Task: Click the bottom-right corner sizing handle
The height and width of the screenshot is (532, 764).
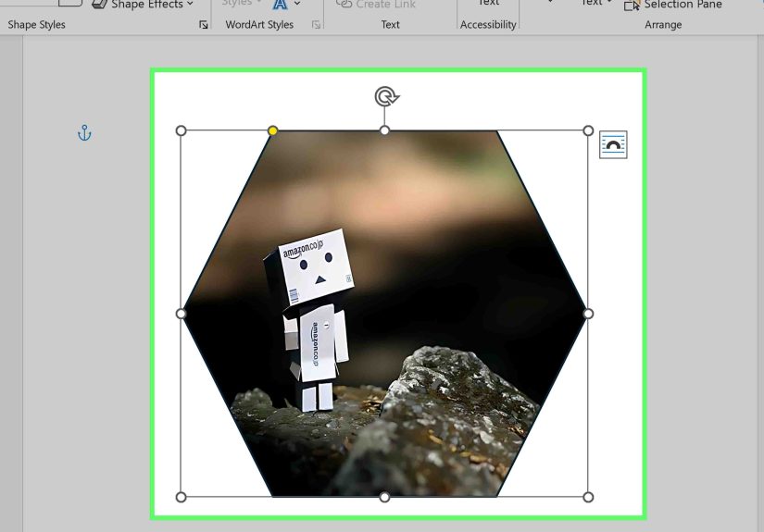Action: (588, 497)
